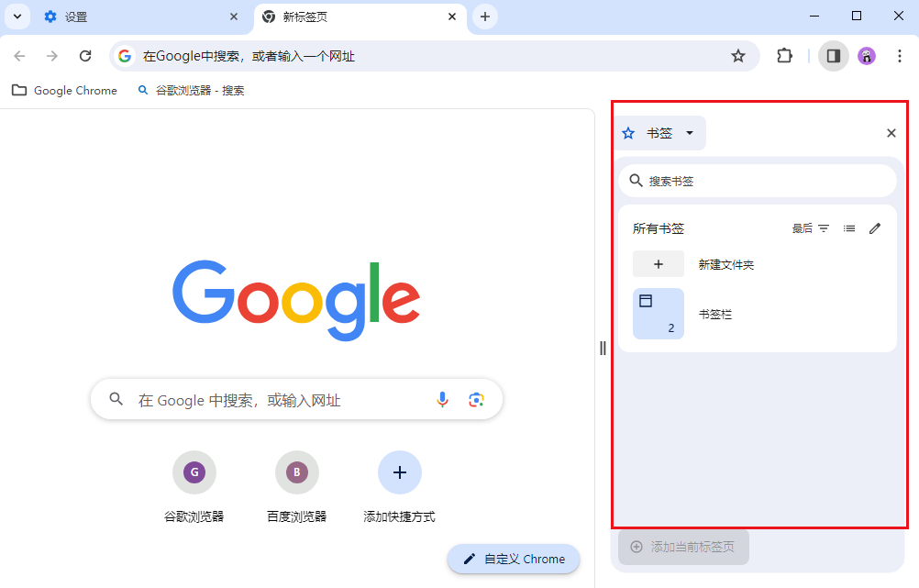Click the side panel resize handle

point(603,349)
